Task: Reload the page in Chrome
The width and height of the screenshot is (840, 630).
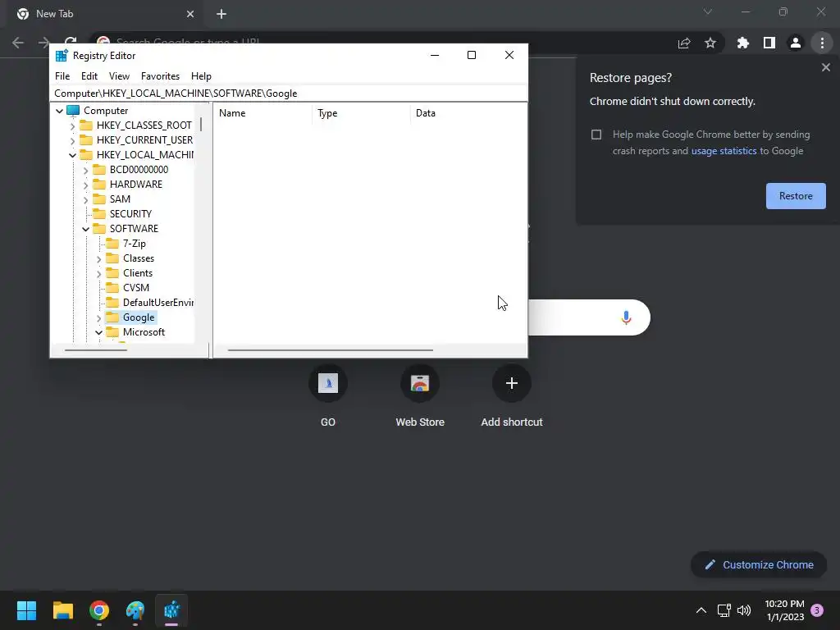Action: (x=71, y=43)
